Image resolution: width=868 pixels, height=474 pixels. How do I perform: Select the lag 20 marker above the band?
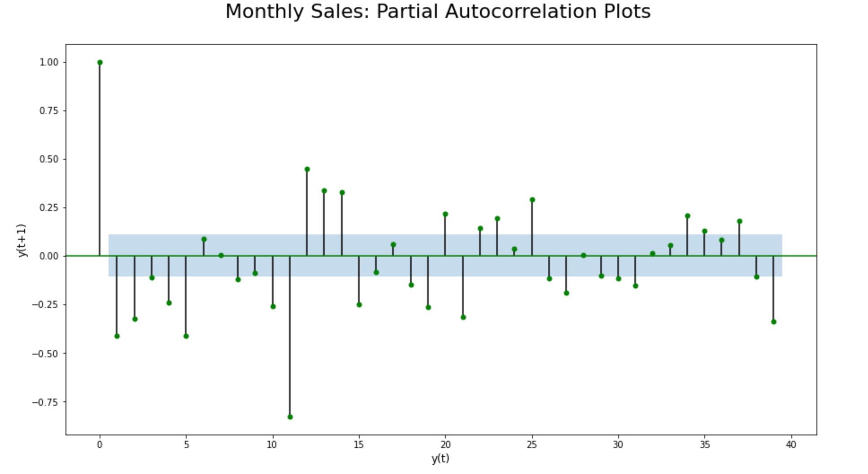click(x=445, y=214)
